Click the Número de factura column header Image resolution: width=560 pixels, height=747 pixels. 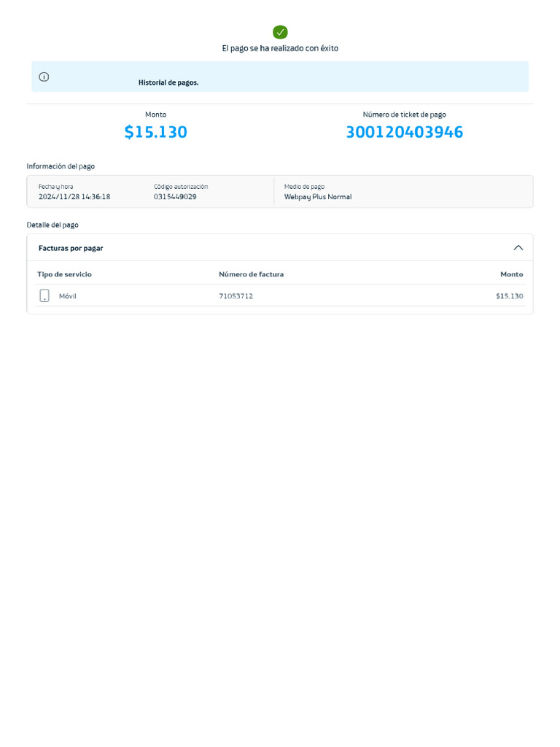[x=251, y=274]
